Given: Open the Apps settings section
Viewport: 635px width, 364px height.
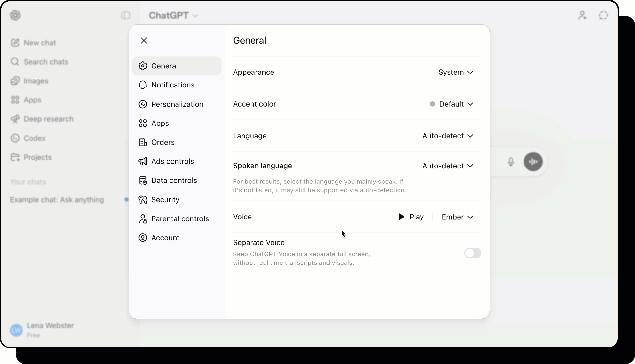Looking at the screenshot, I should point(160,123).
